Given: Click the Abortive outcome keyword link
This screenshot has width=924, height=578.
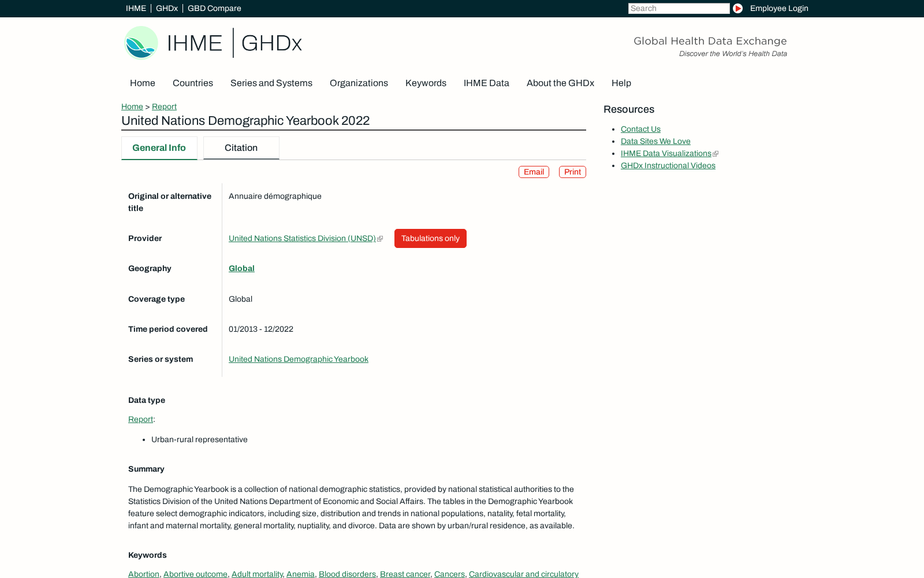Looking at the screenshot, I should point(195,574).
